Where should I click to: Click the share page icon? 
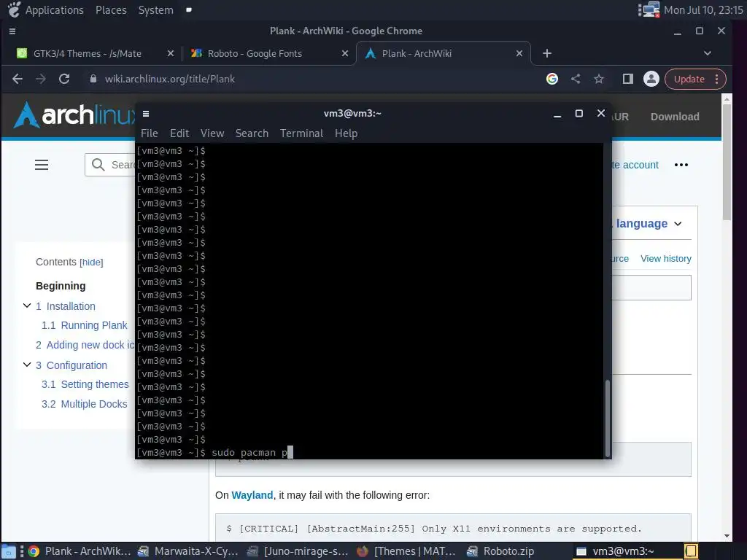tap(576, 79)
